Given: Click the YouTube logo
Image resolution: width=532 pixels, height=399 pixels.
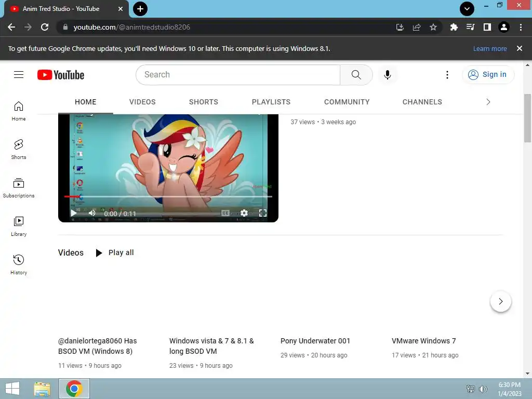Looking at the screenshot, I should pos(61,75).
